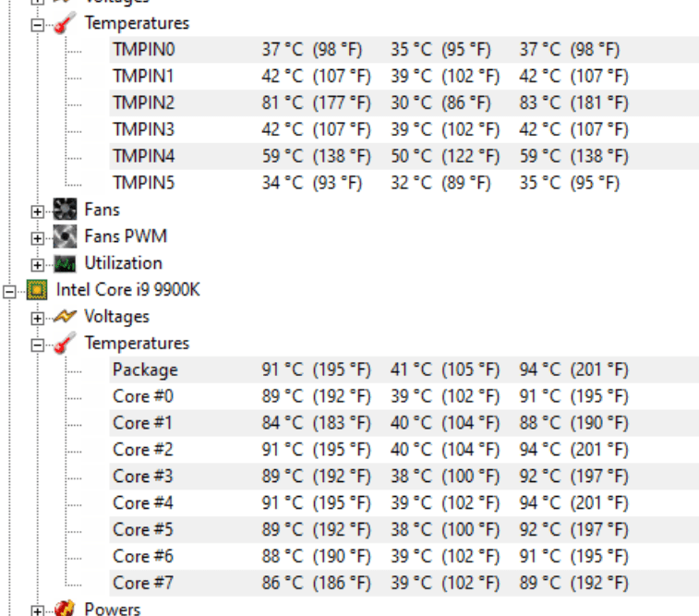The width and height of the screenshot is (699, 616).
Task: Click the Voltages lightning icon under the CPU
Action: 65,317
